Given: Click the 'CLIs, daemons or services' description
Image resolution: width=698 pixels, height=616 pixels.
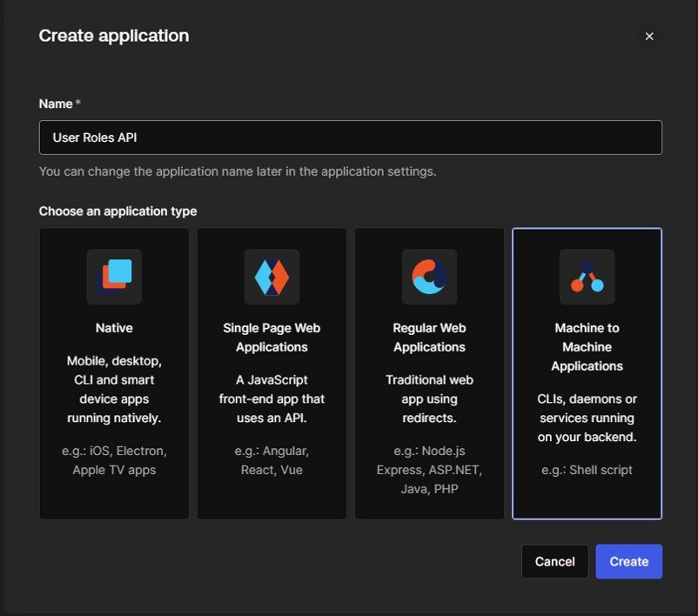Looking at the screenshot, I should (x=587, y=418).
